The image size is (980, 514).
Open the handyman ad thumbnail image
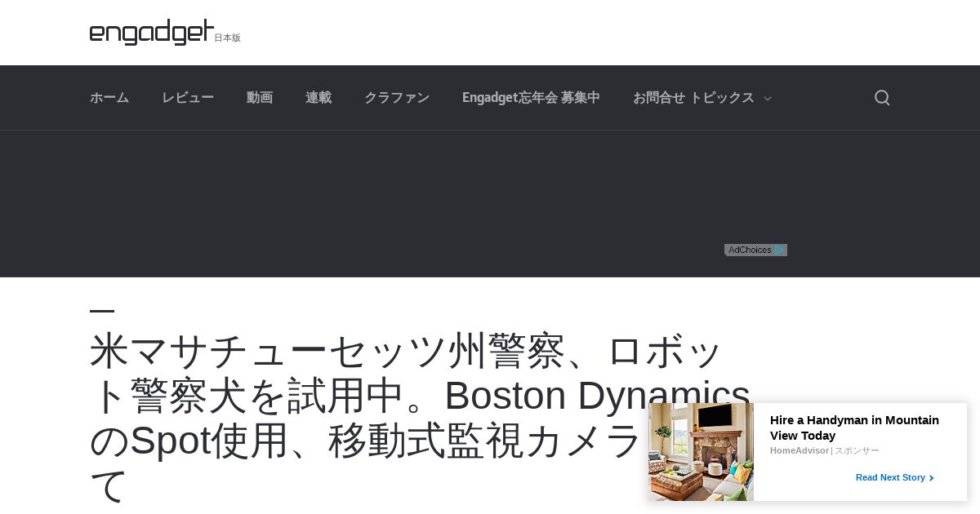(702, 452)
